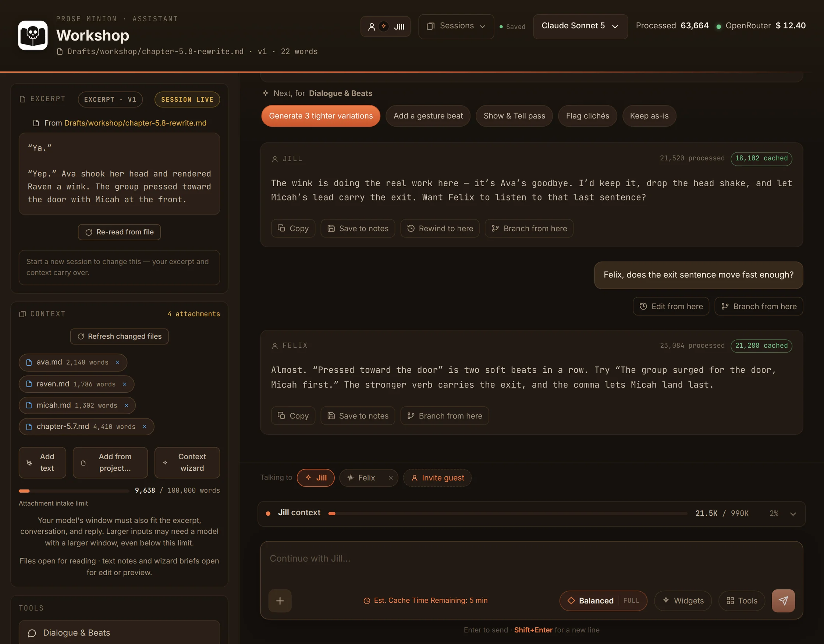
Task: Open the Claude Sonnet 5 model selector
Action: pyautogui.click(x=580, y=26)
